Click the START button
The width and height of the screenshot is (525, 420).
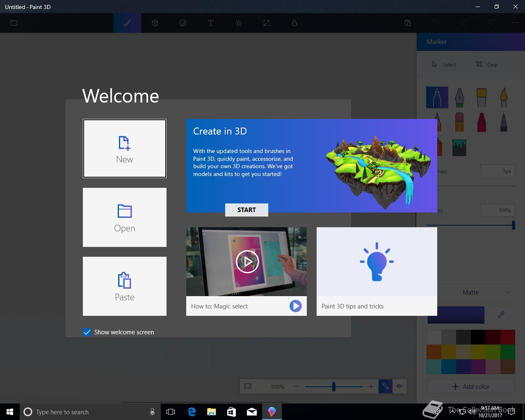click(247, 210)
